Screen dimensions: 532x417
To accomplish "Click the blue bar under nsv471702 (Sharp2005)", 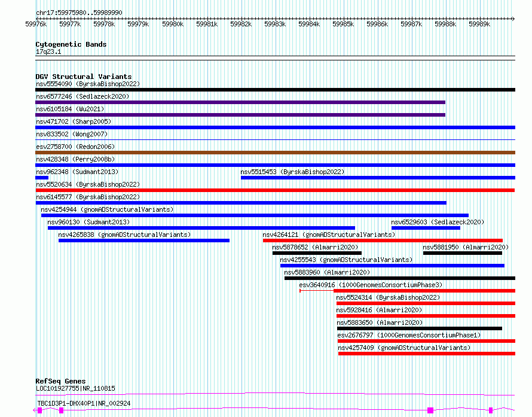I will pyautogui.click(x=275, y=127).
